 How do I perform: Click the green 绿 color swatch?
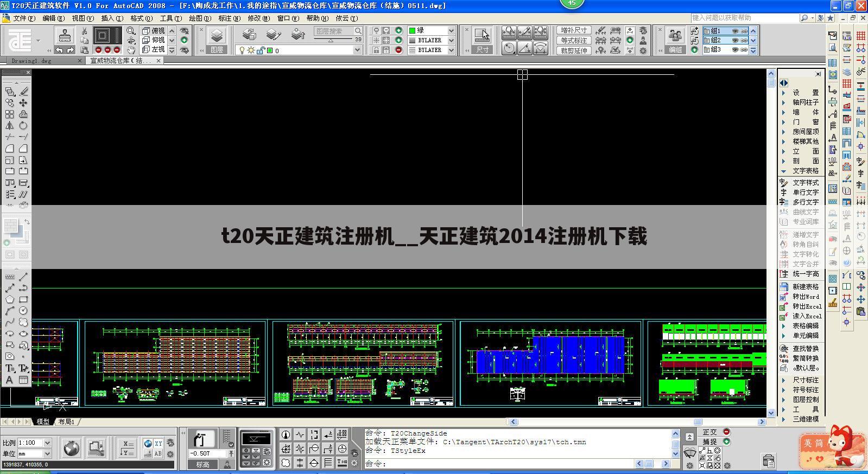(412, 30)
